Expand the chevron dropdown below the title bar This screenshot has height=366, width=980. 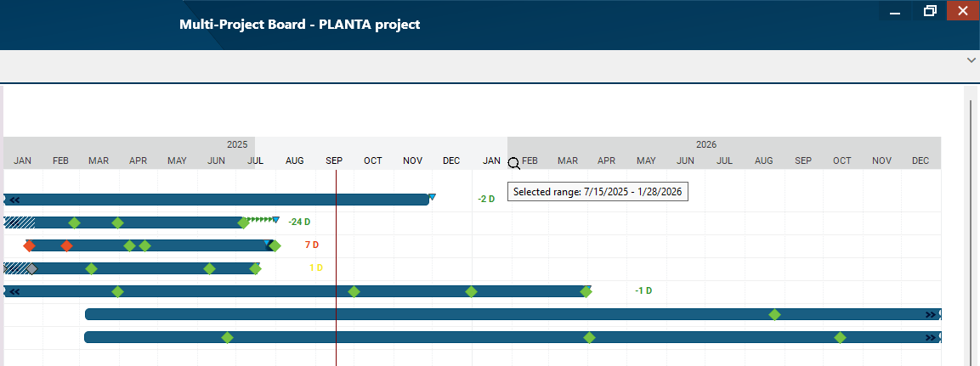click(971, 60)
